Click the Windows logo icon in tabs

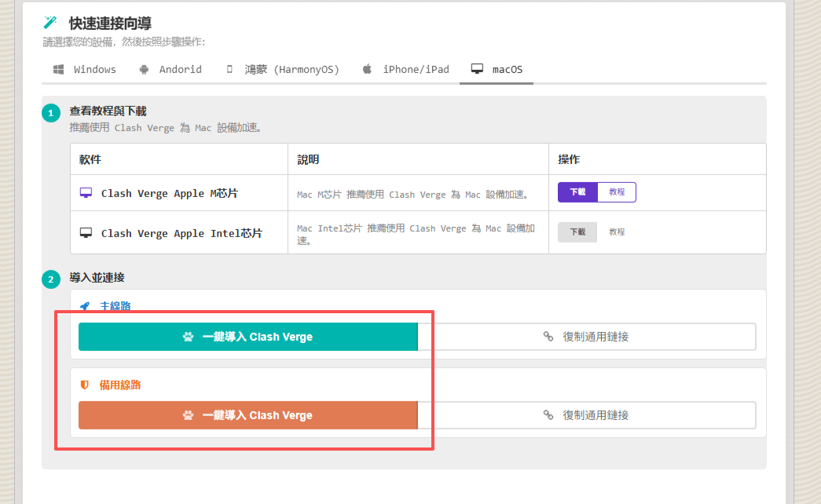coord(58,70)
